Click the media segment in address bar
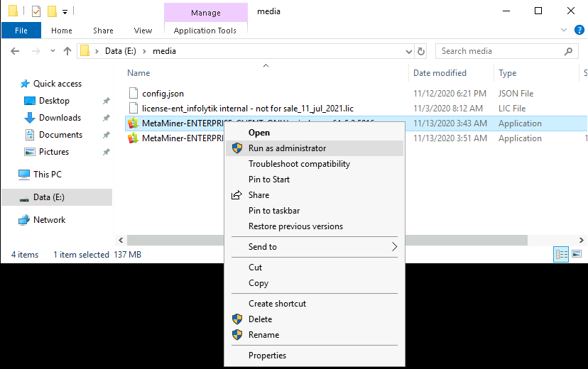The image size is (588, 369). tap(164, 51)
